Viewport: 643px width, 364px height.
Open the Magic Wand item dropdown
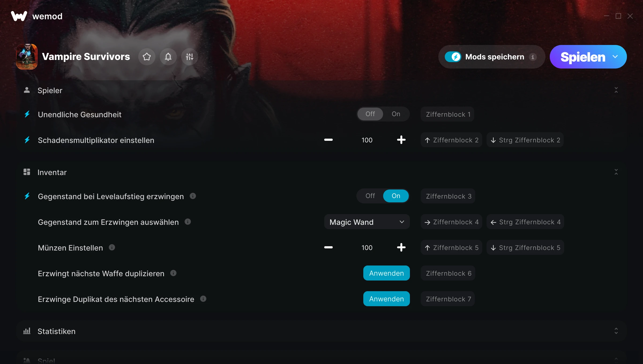point(367,222)
